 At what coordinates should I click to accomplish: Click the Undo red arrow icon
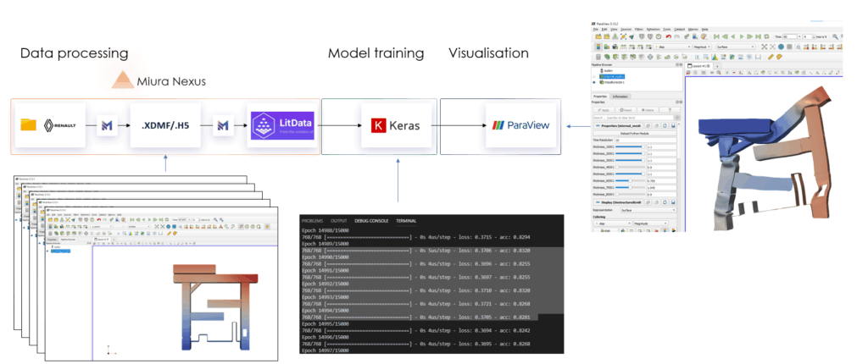[x=669, y=36]
